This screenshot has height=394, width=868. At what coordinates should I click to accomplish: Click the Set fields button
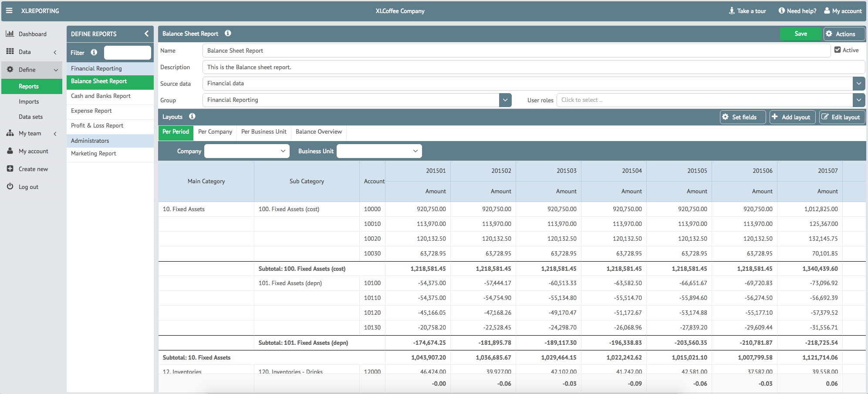[743, 117]
